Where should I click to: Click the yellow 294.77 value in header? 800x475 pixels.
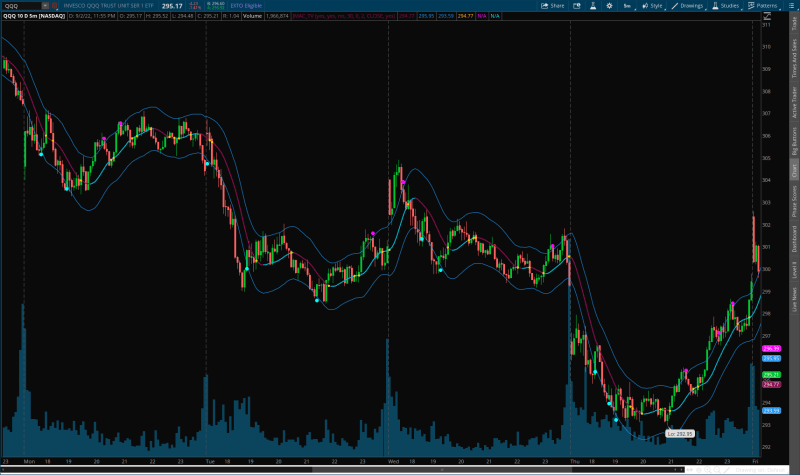(x=465, y=16)
